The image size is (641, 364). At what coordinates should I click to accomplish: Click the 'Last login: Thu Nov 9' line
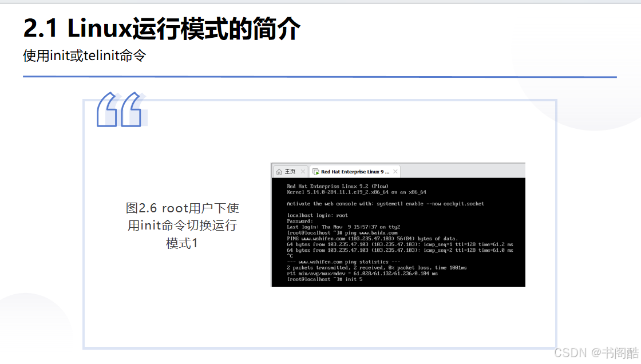[x=343, y=227]
